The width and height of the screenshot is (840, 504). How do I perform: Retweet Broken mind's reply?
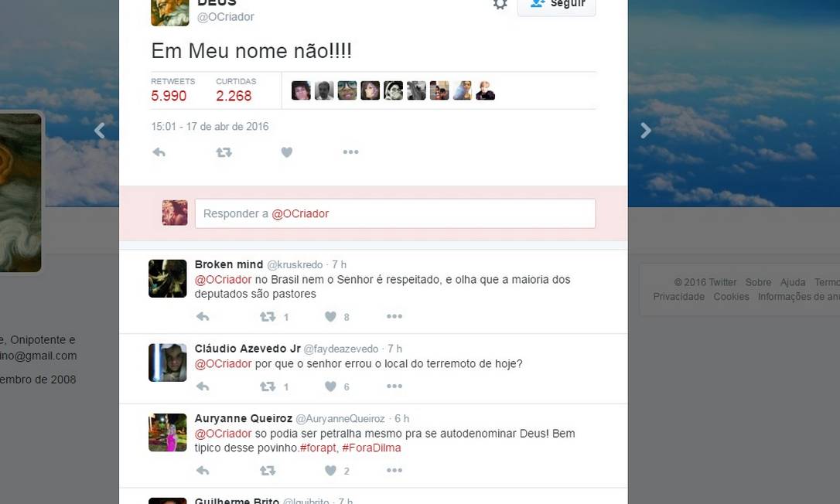tap(268, 316)
